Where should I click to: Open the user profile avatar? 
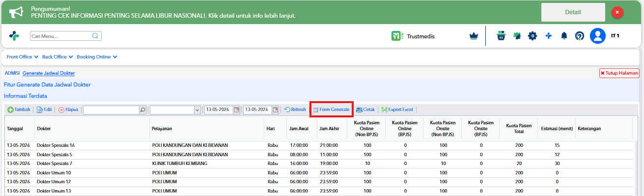(598, 36)
